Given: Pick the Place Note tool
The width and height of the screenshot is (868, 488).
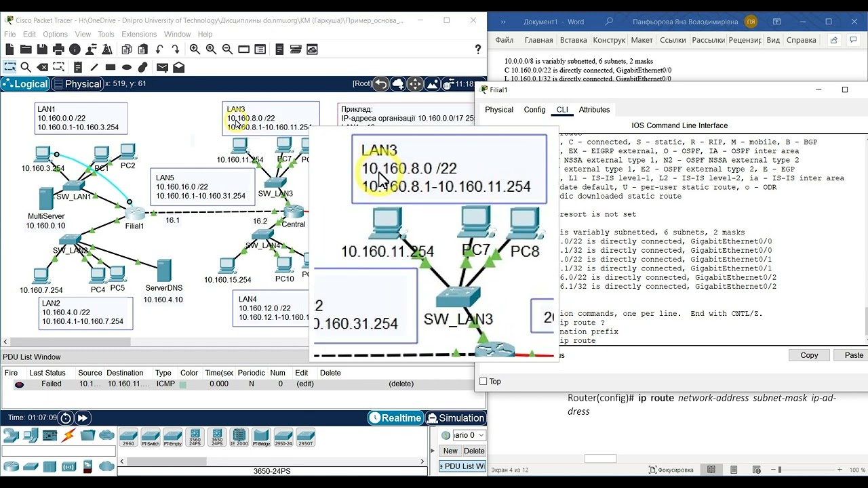Looking at the screenshot, I should (78, 67).
